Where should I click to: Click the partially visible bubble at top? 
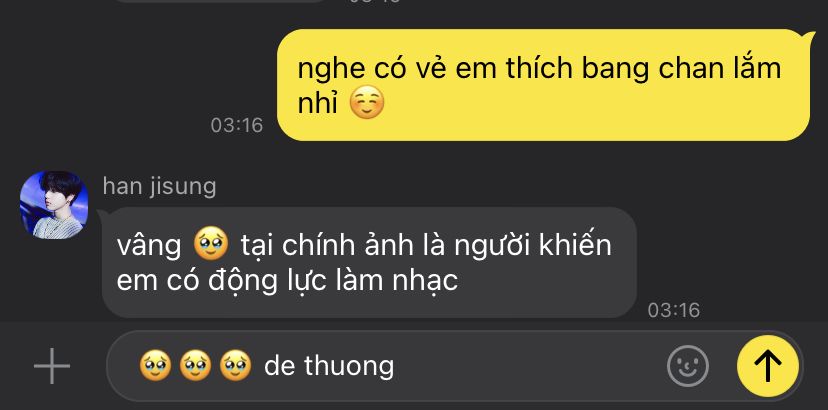coord(222,1)
